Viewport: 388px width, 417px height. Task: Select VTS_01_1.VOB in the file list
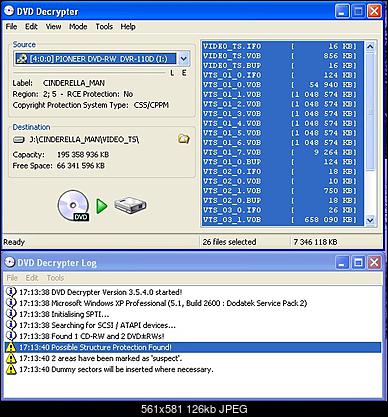(x=282, y=94)
